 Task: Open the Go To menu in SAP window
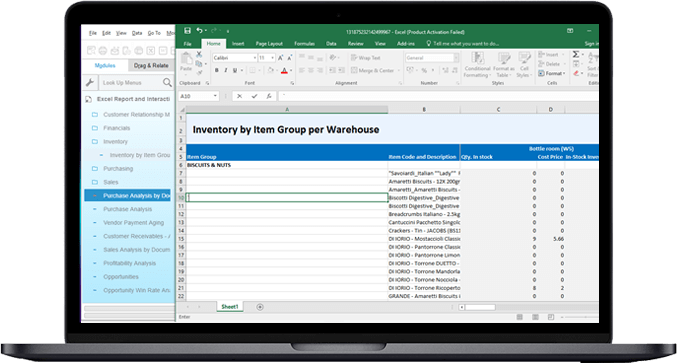point(154,33)
